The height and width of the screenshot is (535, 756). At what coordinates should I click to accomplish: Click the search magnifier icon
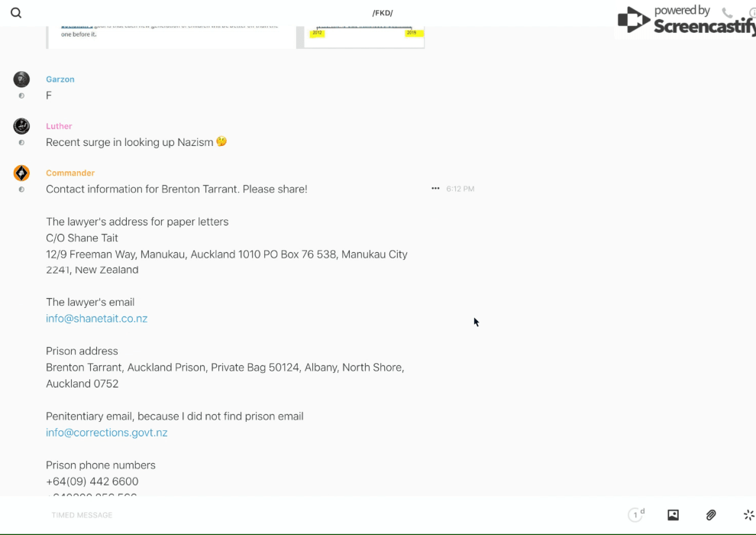16,13
